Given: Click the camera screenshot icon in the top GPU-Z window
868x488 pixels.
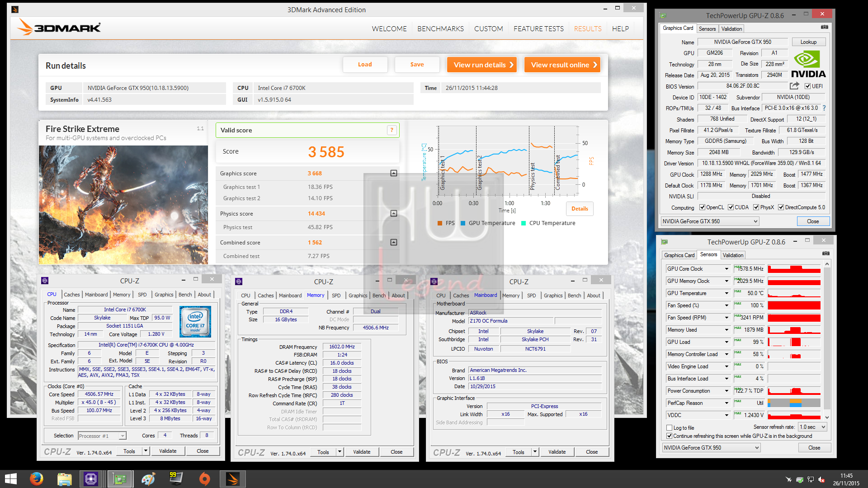Looking at the screenshot, I should (x=825, y=28).
